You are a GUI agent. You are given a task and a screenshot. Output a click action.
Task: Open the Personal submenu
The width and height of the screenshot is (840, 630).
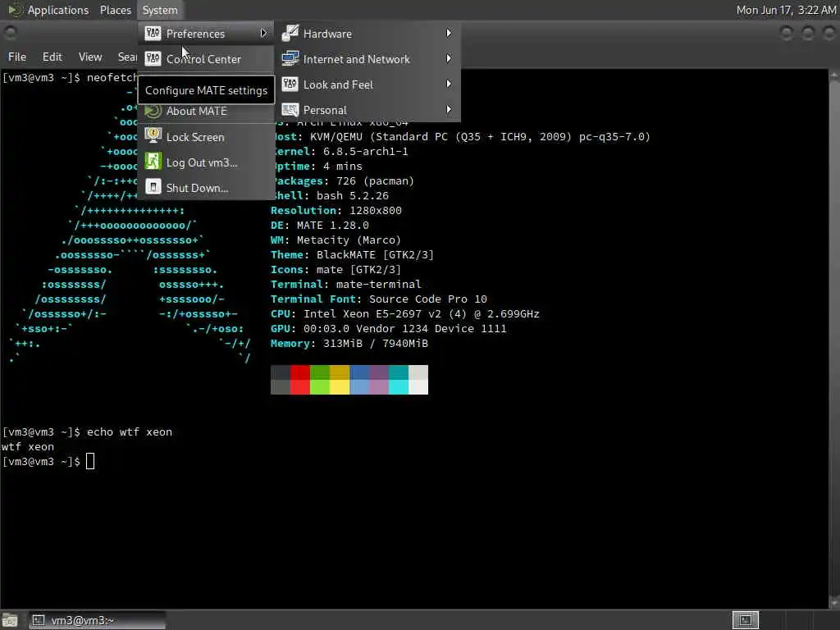click(368, 110)
